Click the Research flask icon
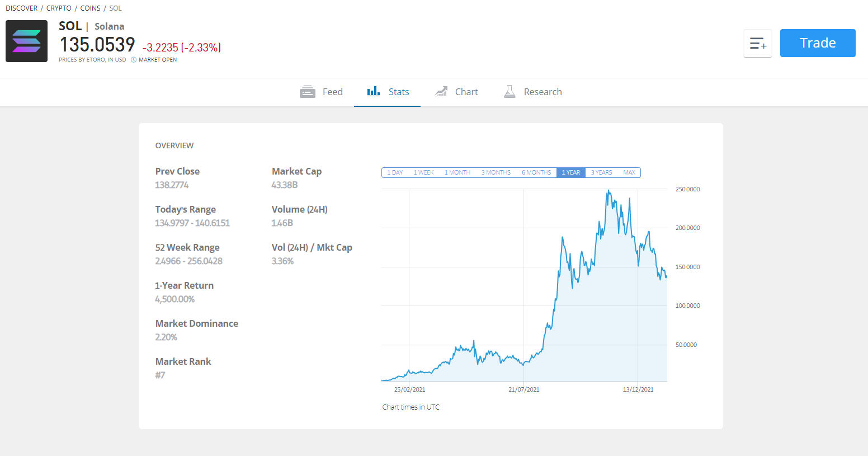Screen dimensions: 868x456 coord(510,91)
